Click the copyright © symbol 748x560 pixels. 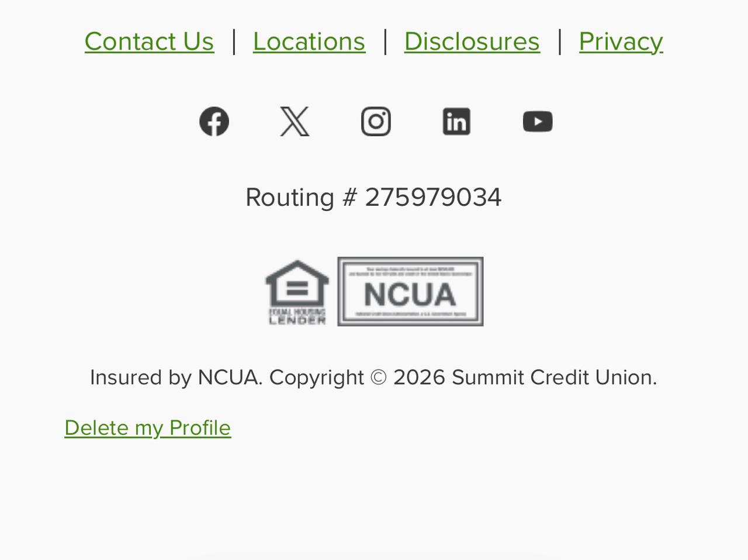point(378,378)
